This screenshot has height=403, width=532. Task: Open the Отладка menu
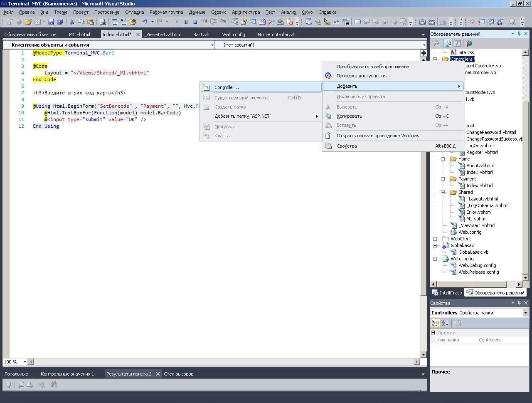point(134,12)
